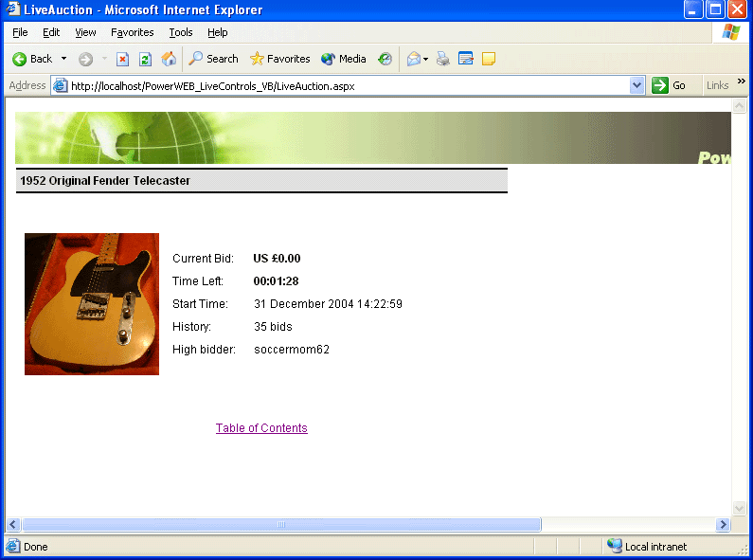Open the Edit menu
Image resolution: width=753 pixels, height=560 pixels.
point(51,32)
